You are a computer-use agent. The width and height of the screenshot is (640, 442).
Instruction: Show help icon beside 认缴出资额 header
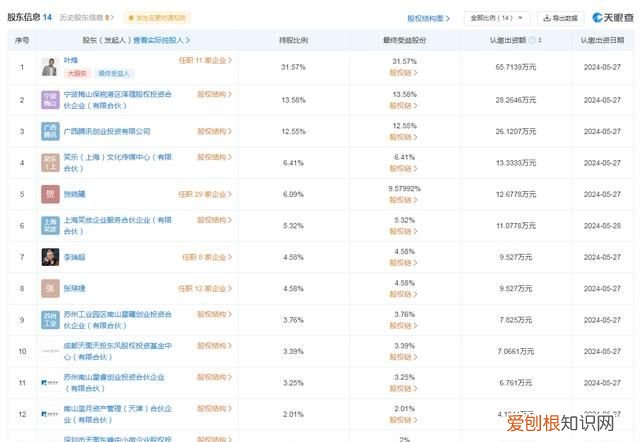pos(532,40)
